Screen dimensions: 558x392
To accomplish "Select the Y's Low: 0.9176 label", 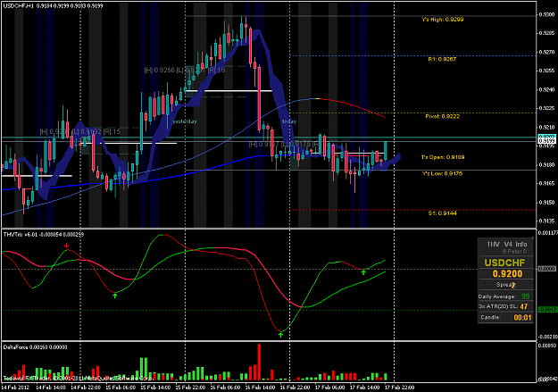I will tap(442, 174).
